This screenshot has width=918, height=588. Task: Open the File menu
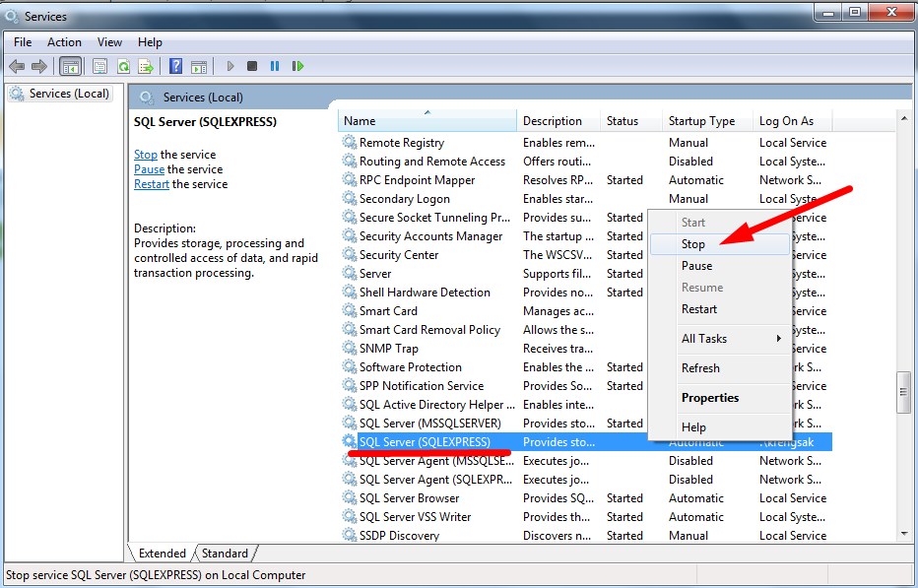point(23,42)
